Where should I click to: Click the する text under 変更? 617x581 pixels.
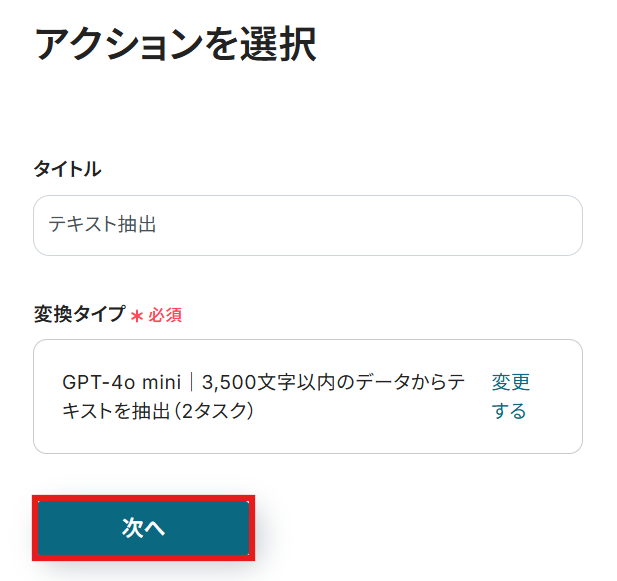tap(509, 411)
